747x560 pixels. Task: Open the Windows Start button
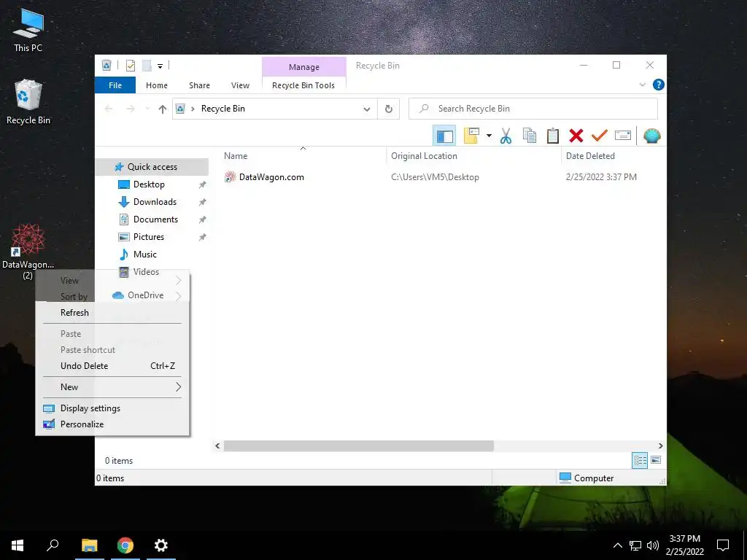(x=18, y=545)
